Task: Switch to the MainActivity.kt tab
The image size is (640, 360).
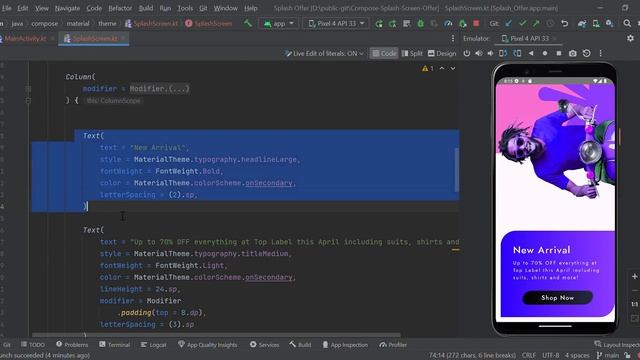Action: click(x=24, y=38)
